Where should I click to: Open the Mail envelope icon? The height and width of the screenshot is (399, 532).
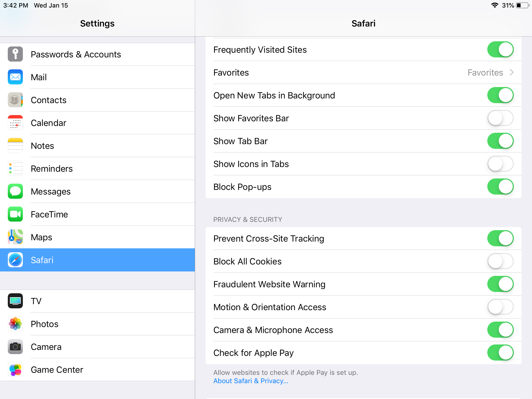[x=15, y=77]
